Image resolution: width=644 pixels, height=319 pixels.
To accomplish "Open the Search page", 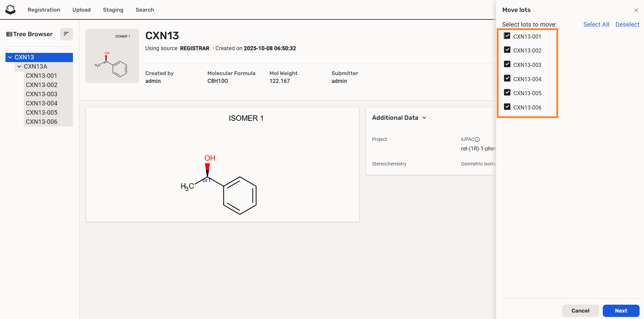I will 144,10.
